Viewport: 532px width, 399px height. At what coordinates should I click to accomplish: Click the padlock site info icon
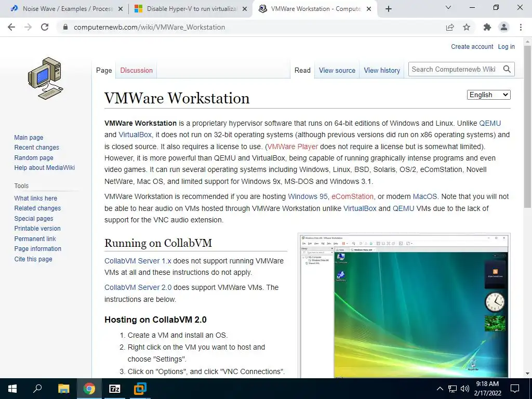pyautogui.click(x=65, y=27)
